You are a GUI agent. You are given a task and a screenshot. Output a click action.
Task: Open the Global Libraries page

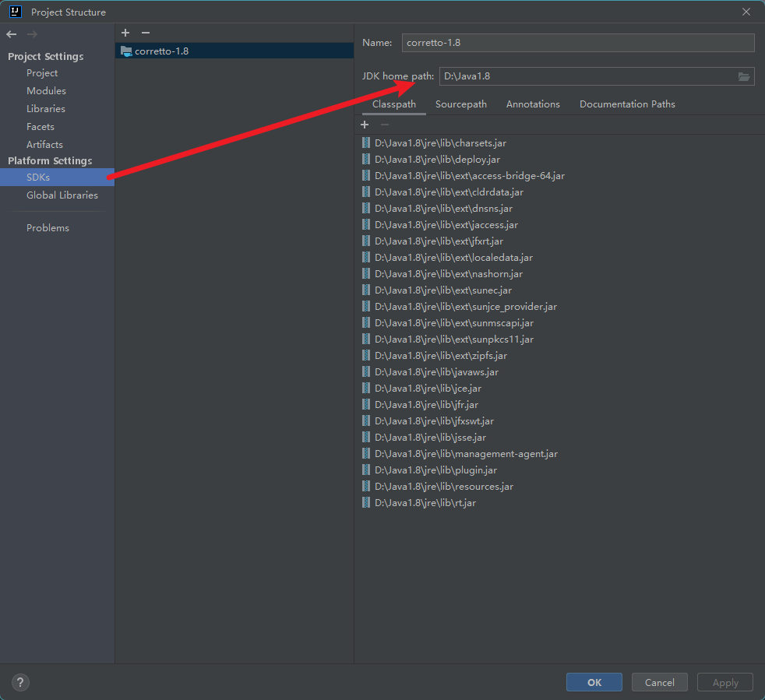[x=62, y=195]
